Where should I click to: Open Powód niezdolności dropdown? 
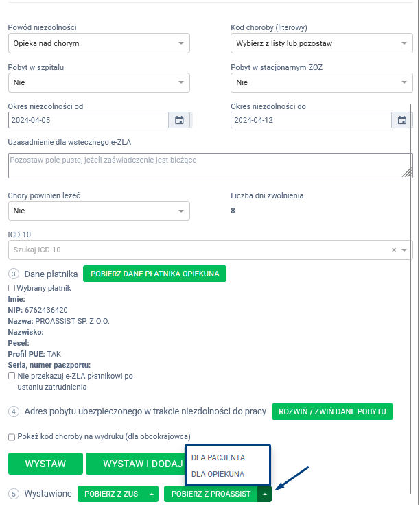(99, 43)
